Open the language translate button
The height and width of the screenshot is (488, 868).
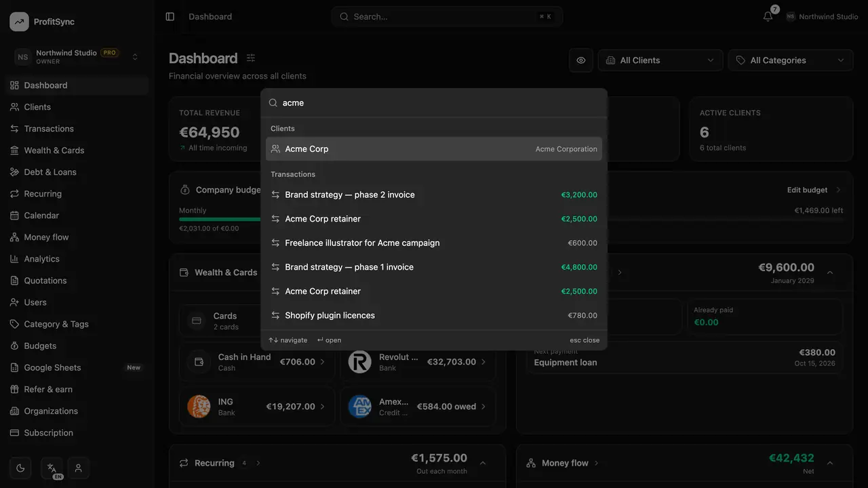52,468
